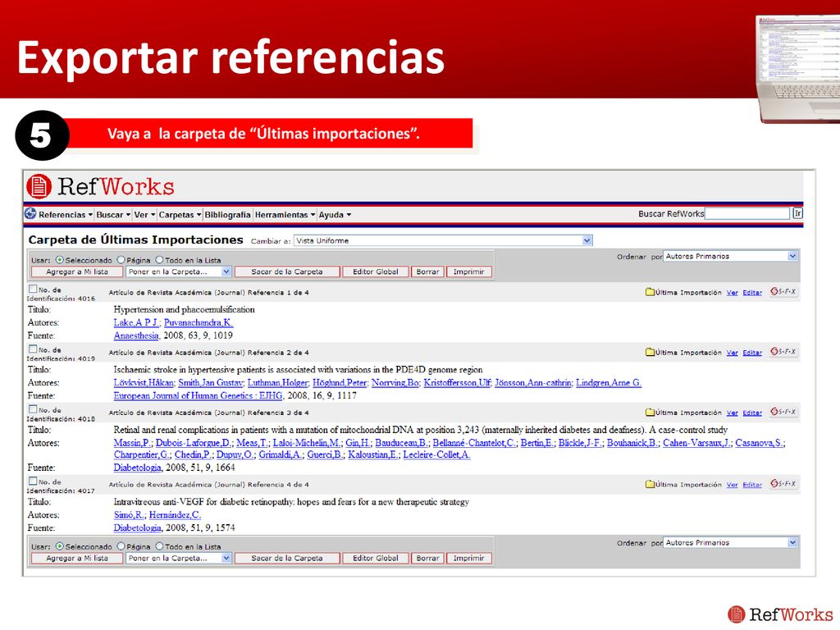Open bottom Ordenar por Autores Primarios dropdown

(731, 543)
